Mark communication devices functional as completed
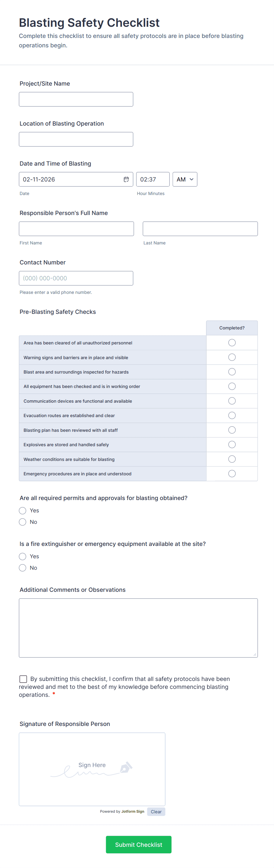 coord(232,401)
